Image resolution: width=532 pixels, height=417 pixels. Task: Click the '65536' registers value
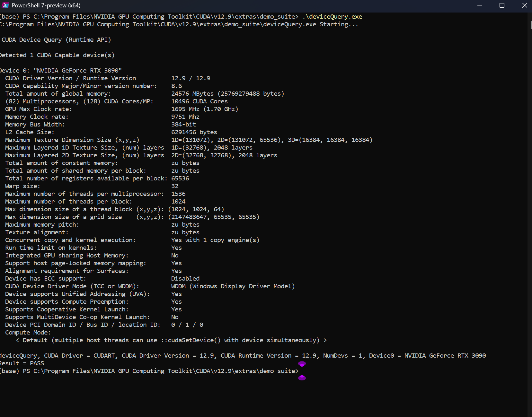(180, 178)
